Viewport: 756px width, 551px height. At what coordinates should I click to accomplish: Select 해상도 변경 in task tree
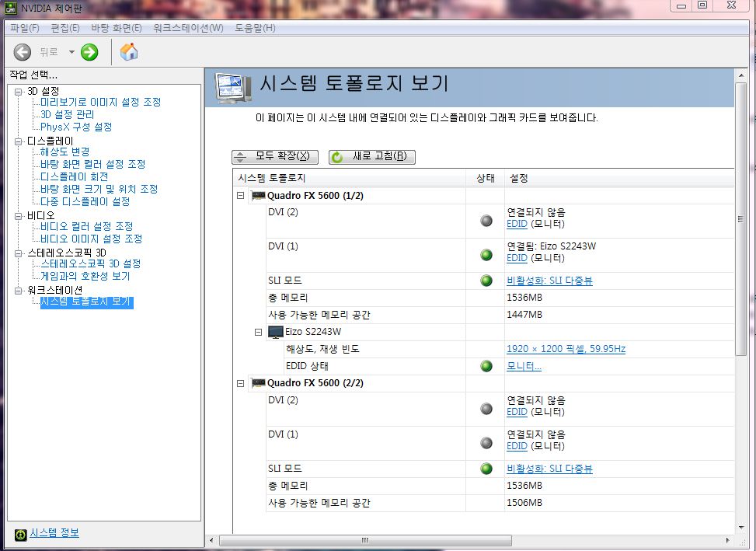pos(64,152)
